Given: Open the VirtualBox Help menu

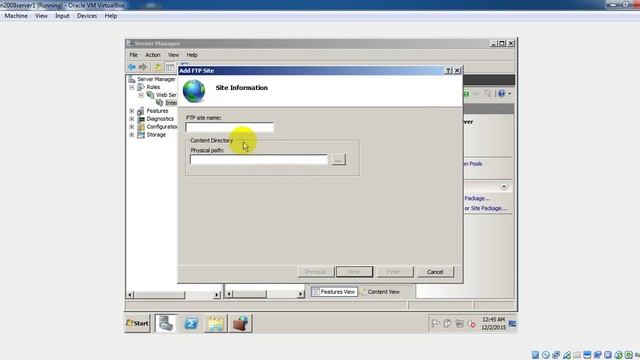Looking at the screenshot, I should (x=111, y=16).
